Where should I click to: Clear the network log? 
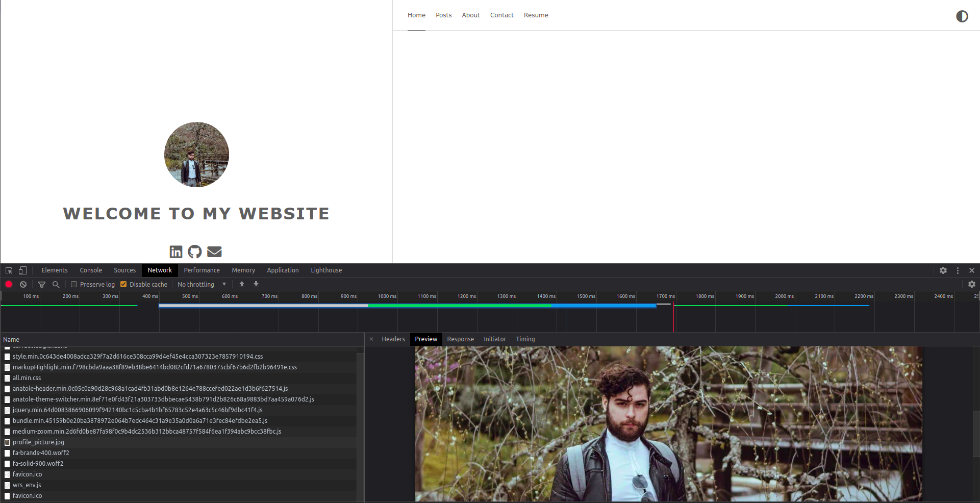tap(23, 284)
